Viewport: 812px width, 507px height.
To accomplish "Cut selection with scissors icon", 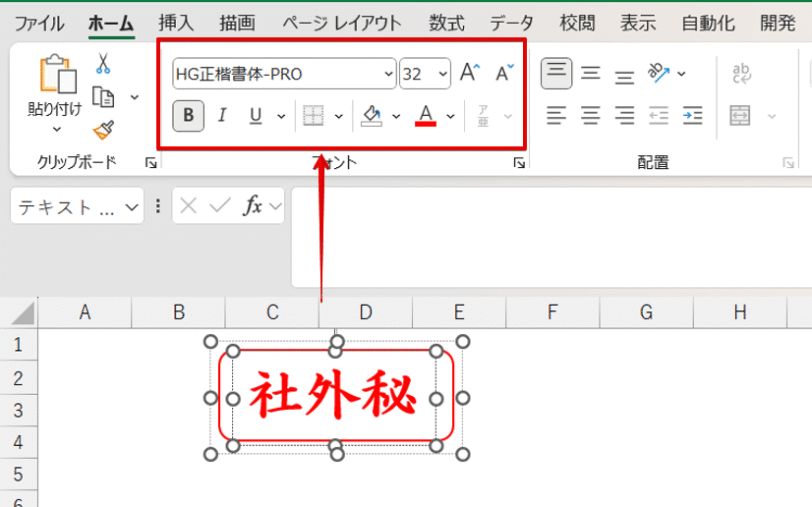I will [x=103, y=64].
